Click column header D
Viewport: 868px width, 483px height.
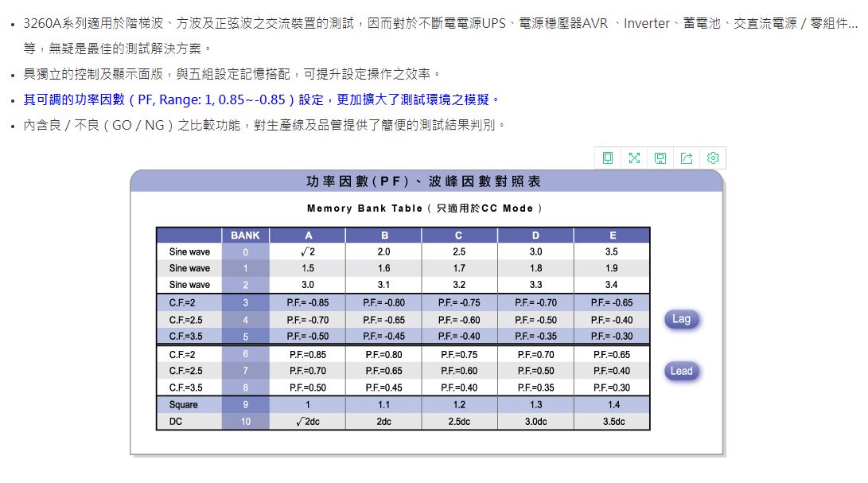tap(535, 236)
